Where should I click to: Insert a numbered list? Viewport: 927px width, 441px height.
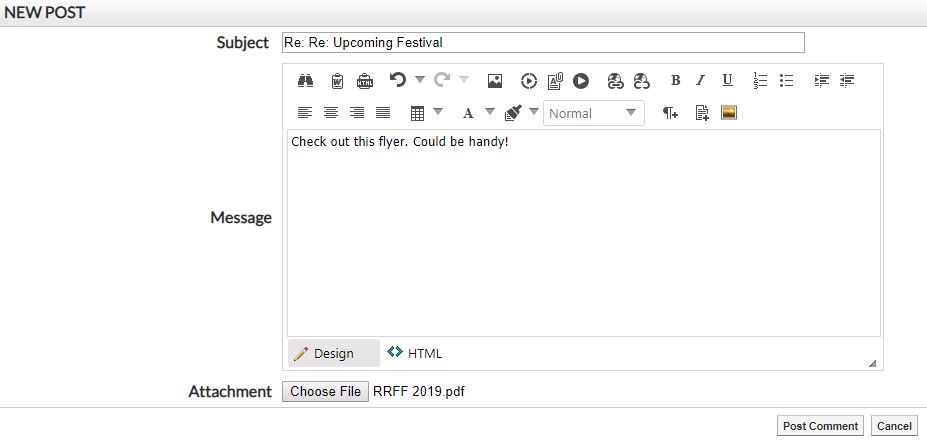(x=760, y=81)
